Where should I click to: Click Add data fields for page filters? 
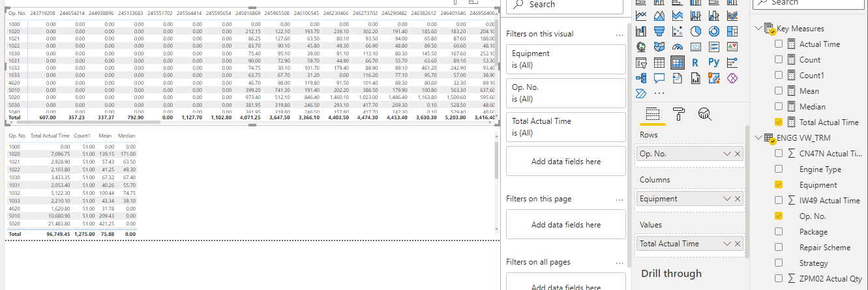(565, 224)
